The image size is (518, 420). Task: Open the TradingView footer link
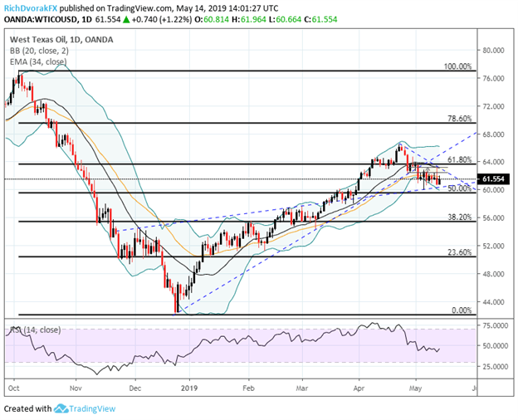coord(92,408)
